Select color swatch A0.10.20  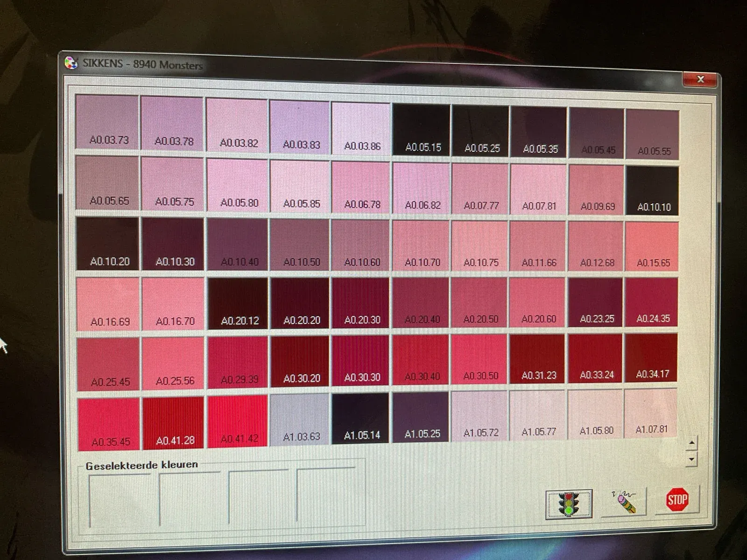click(x=108, y=244)
